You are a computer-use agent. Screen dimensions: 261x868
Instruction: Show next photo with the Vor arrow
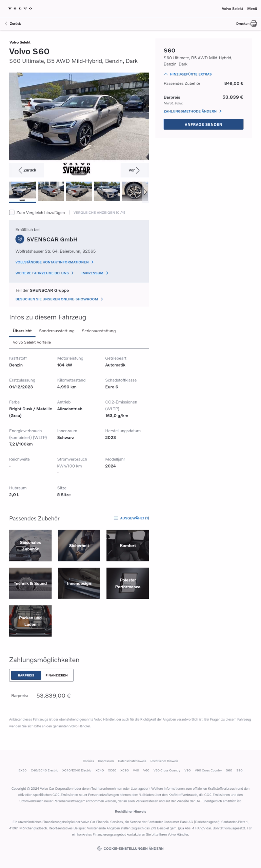(x=134, y=170)
